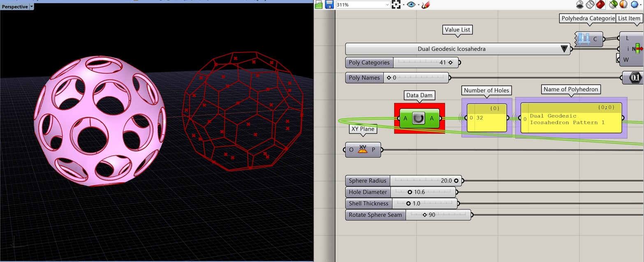Open the Perspective viewport menu arrow
644x262 pixels.
pos(32,7)
